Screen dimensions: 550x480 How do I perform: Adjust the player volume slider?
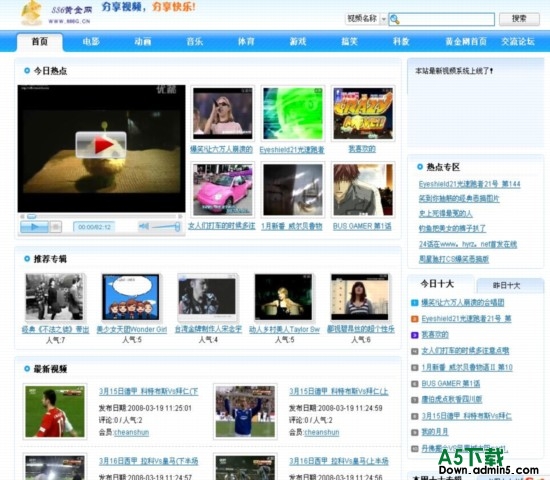[166, 227]
